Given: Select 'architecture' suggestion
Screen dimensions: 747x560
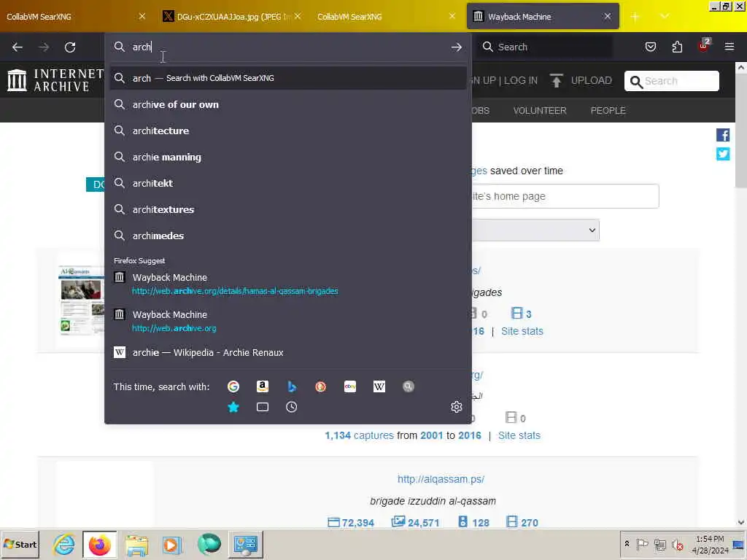Looking at the screenshot, I should pos(287,131).
